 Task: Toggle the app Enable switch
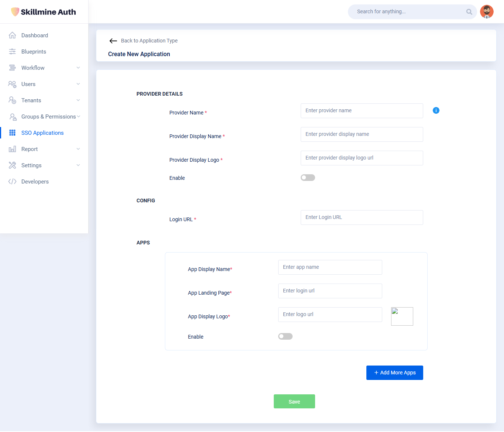[x=285, y=336]
